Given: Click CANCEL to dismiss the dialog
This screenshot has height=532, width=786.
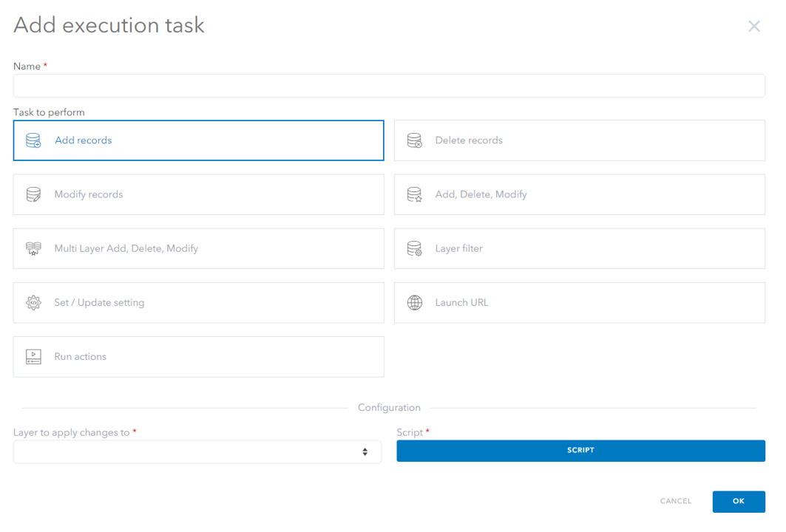Looking at the screenshot, I should [675, 501].
